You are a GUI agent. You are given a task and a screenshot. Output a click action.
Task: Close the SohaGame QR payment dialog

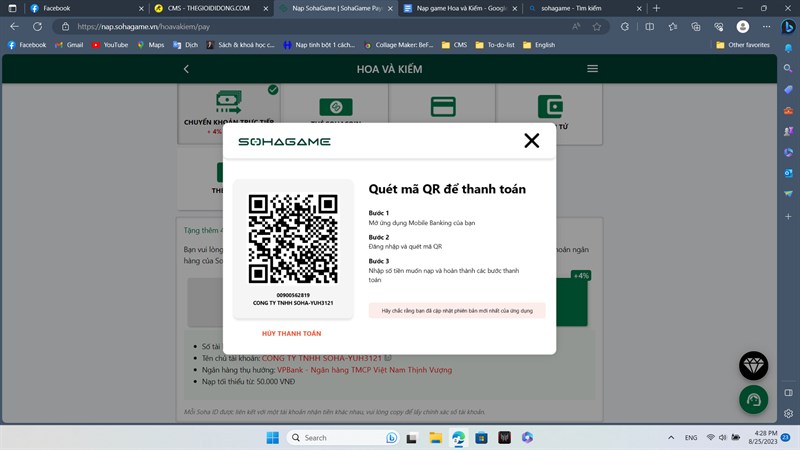point(532,140)
